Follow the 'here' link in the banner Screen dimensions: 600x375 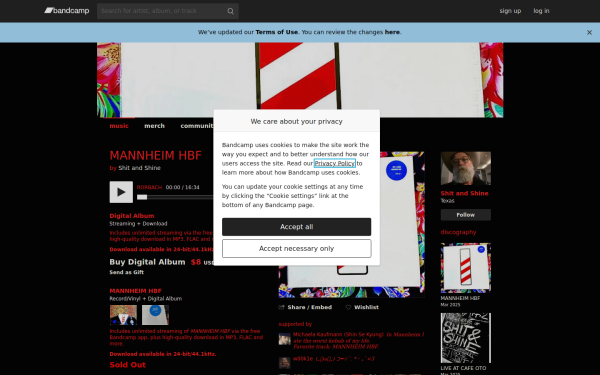click(x=392, y=32)
